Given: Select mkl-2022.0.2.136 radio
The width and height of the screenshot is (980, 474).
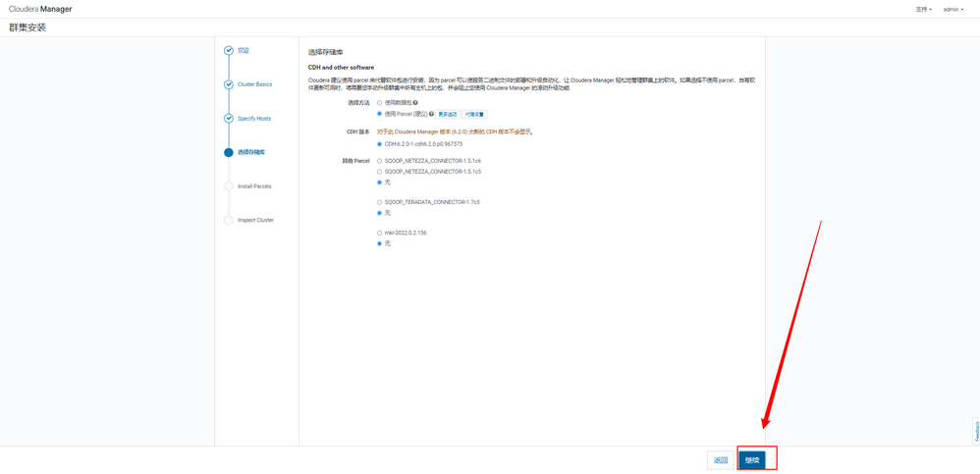Looking at the screenshot, I should [x=379, y=233].
